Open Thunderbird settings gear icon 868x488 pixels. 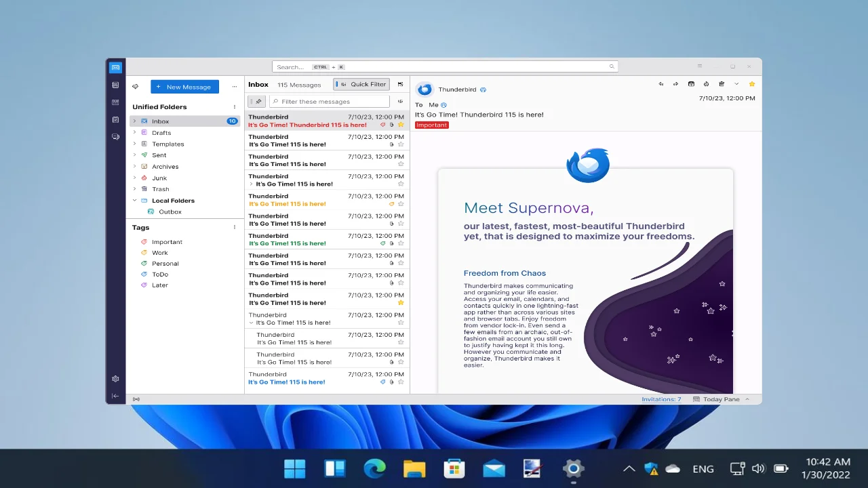(115, 379)
